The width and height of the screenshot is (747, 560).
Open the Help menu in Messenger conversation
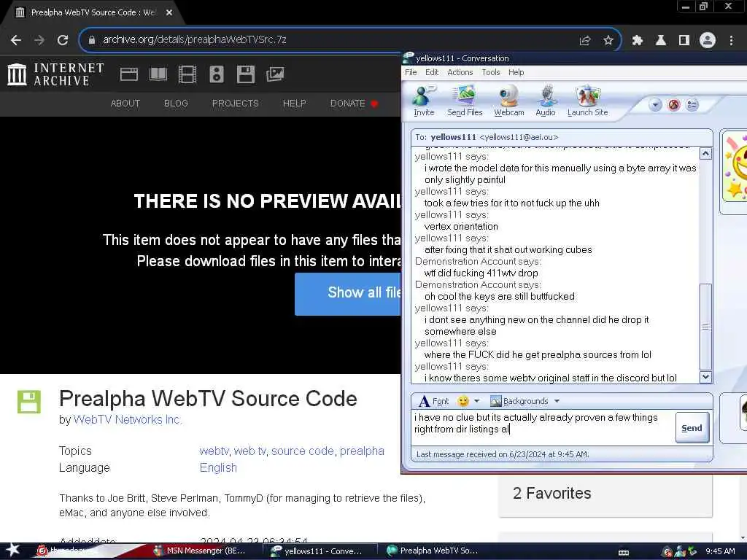(x=516, y=72)
